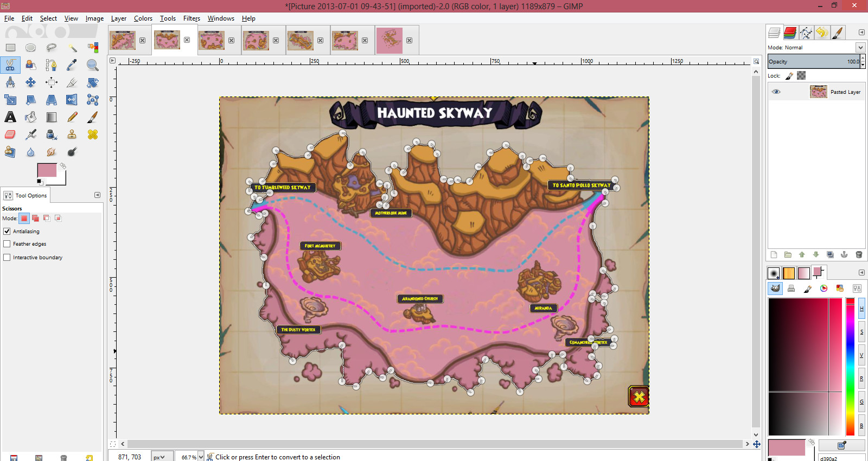This screenshot has height=461, width=868.
Task: Open the px units dropdown
Action: 162,457
